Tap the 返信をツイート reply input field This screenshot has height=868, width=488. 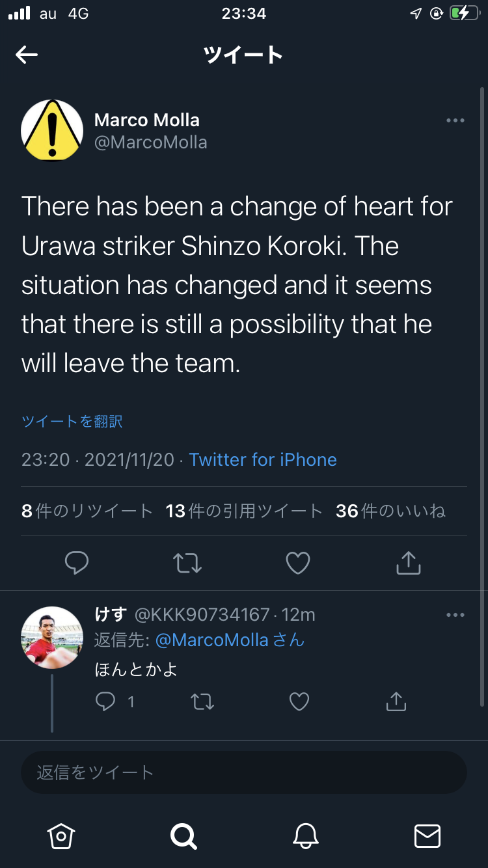244,772
